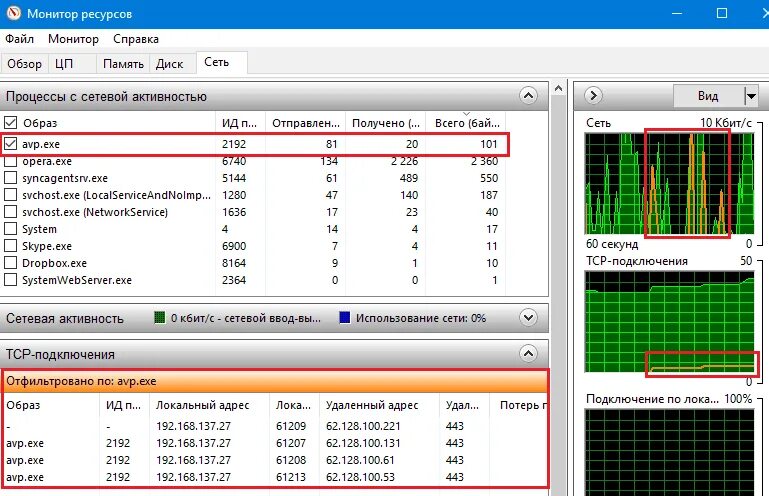Collapse the TCP-подключения section

point(528,353)
